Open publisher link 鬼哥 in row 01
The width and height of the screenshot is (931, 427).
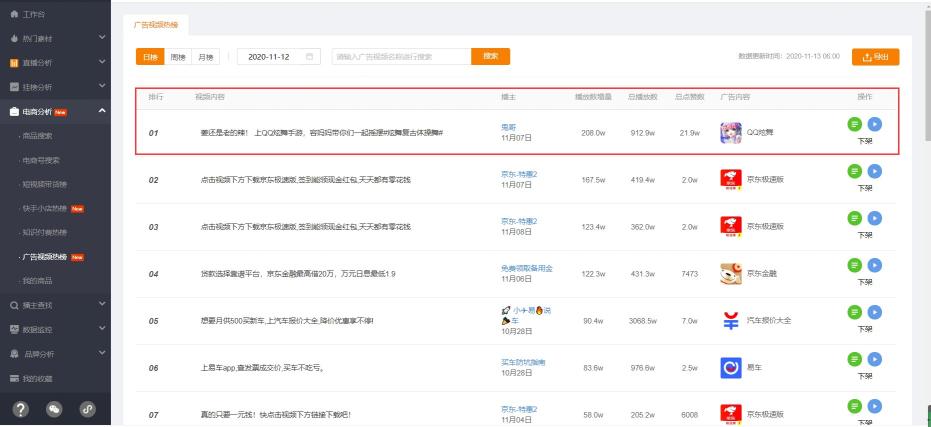(509, 126)
